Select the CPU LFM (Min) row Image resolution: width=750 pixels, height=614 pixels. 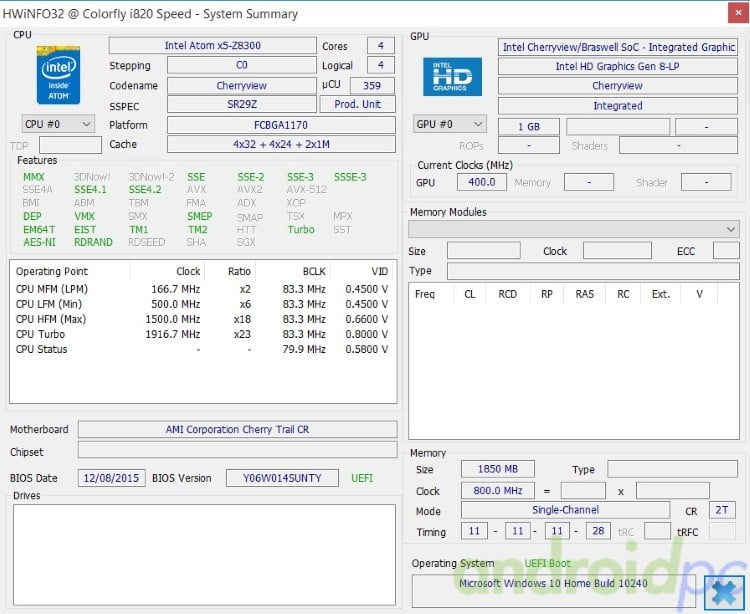pos(202,304)
